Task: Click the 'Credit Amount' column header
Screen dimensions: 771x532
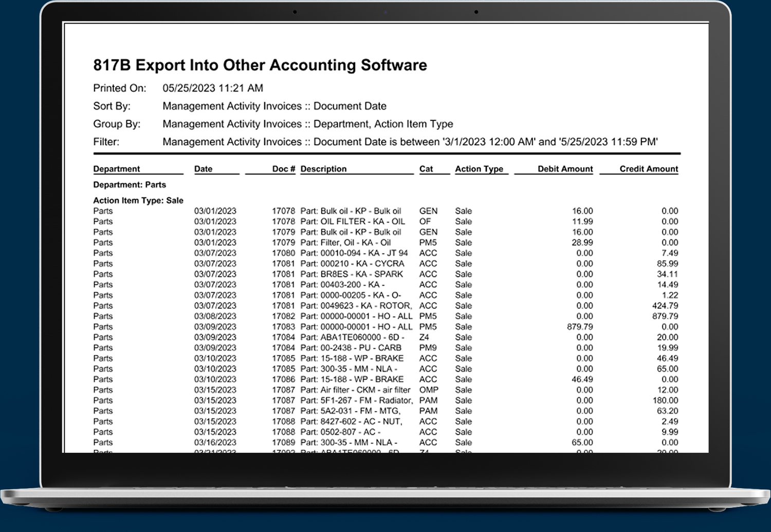Action: [649, 169]
